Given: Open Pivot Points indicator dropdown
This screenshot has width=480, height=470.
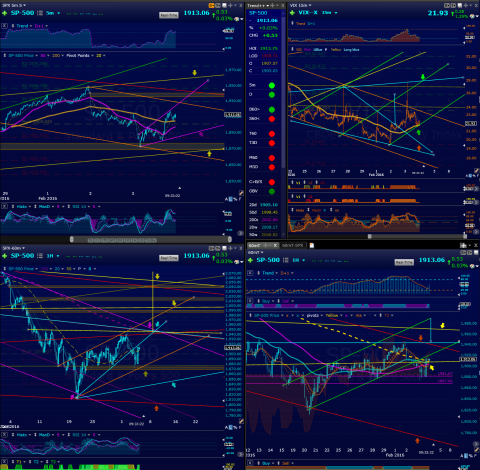Looking at the screenshot, I should coord(93,55).
